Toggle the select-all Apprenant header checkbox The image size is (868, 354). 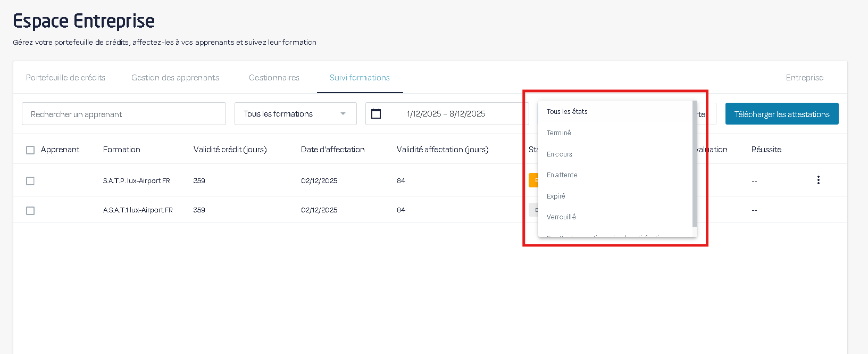[30, 150]
